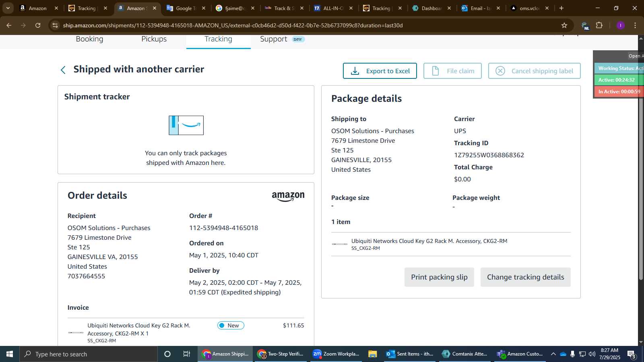
Task: Click Print packing slip button
Action: click(x=439, y=277)
